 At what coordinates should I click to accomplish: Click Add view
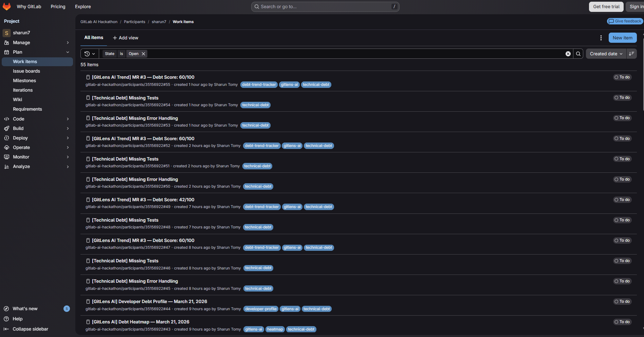point(126,38)
